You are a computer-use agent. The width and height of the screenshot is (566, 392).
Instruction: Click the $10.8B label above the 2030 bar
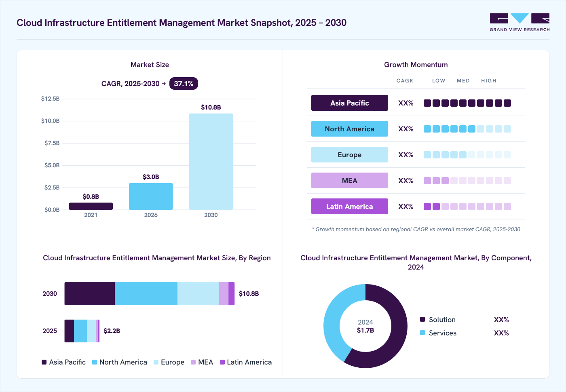click(x=211, y=107)
